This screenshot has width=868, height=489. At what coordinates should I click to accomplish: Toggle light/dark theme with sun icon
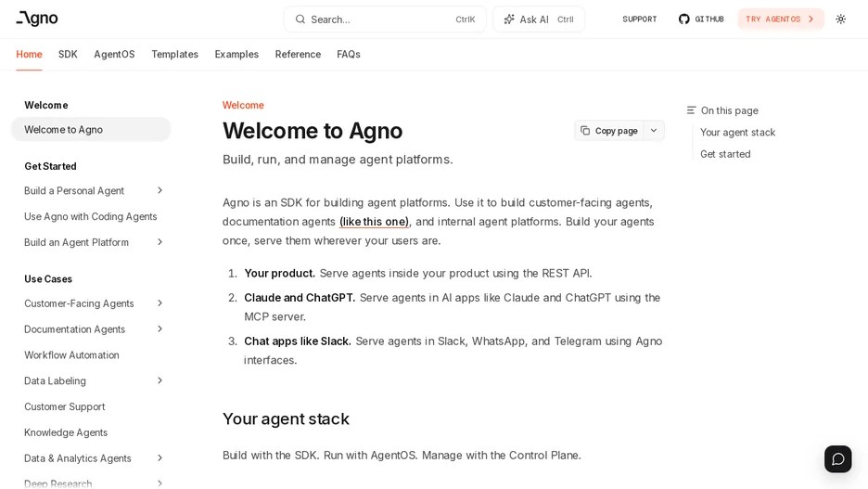(x=841, y=19)
